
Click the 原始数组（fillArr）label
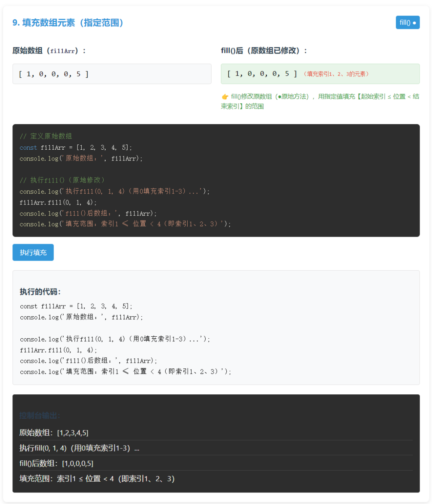(49, 51)
